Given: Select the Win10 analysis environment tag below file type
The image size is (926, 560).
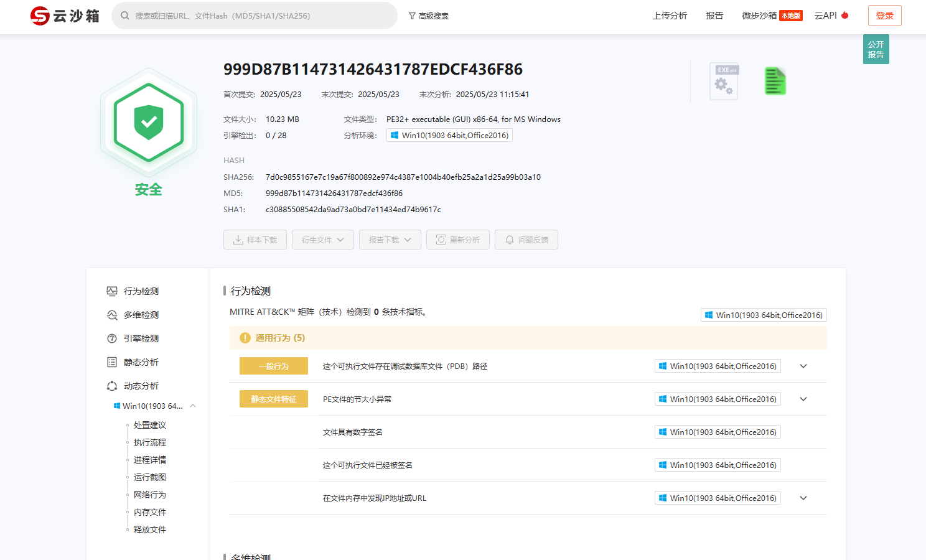Looking at the screenshot, I should 449,135.
